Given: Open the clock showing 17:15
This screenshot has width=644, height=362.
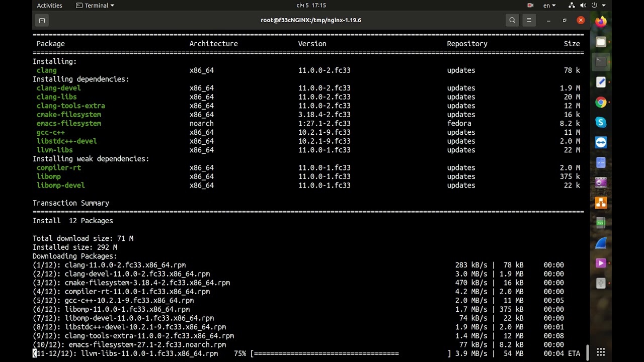Looking at the screenshot, I should coord(311,6).
